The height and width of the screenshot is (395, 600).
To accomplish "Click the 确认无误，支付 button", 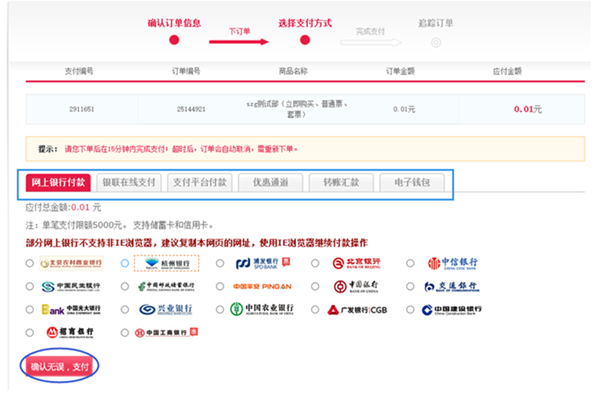I will click(59, 367).
